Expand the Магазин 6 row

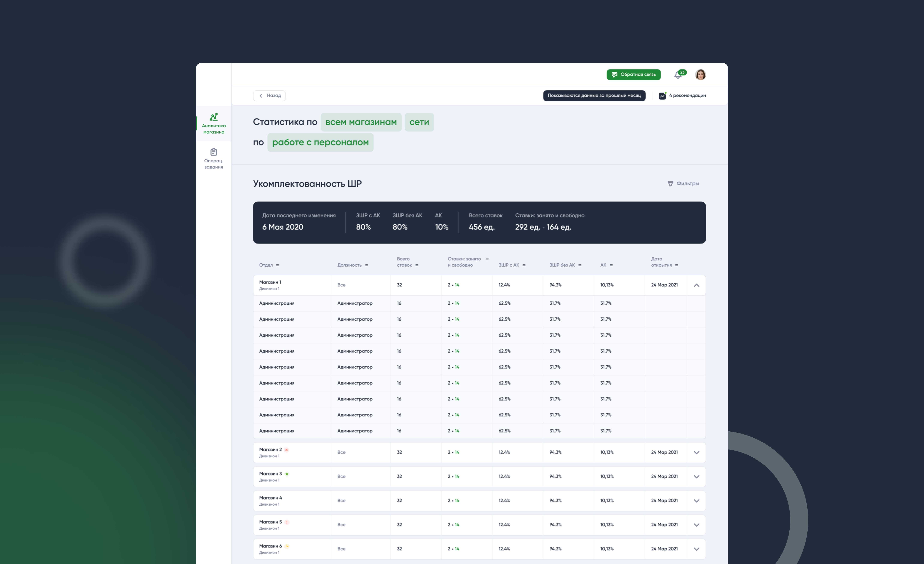point(696,549)
